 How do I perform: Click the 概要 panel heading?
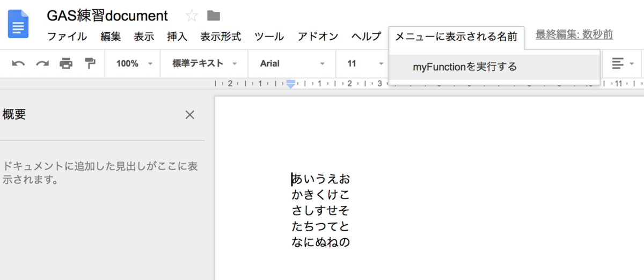coord(14,114)
